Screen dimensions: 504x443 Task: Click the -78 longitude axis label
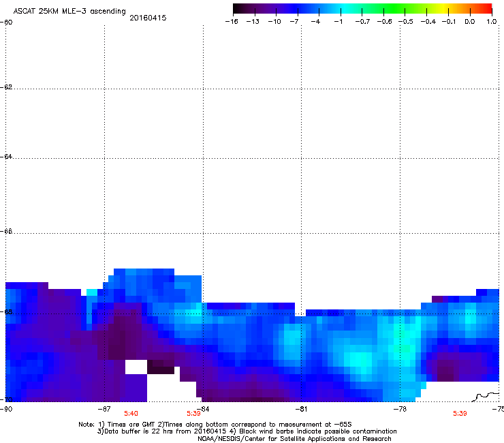click(400, 409)
